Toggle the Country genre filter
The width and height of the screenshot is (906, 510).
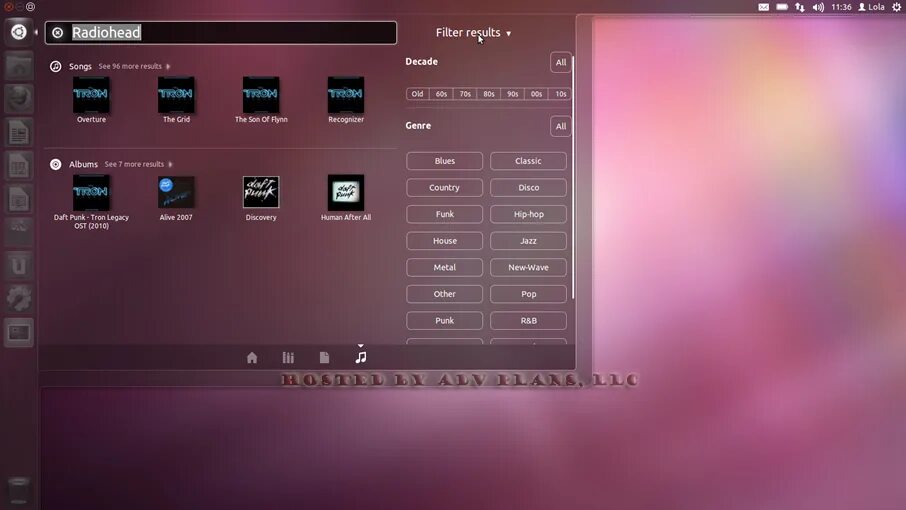pos(444,188)
